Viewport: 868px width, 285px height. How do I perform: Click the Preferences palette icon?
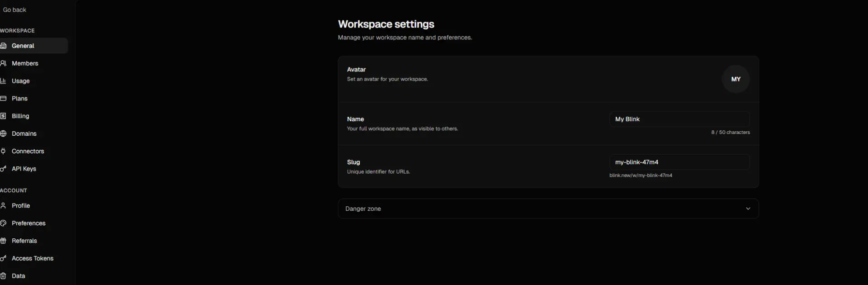point(3,223)
